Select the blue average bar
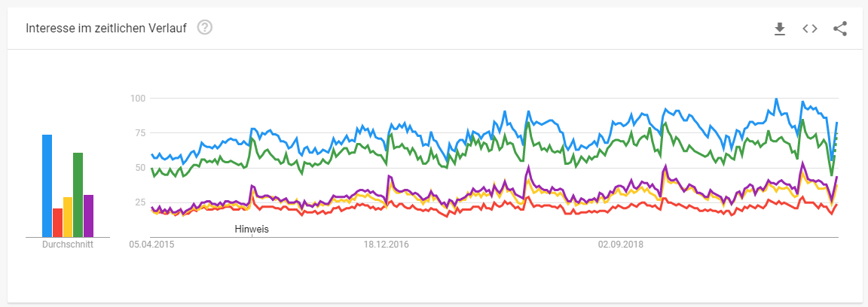868x307 pixels. [x=47, y=186]
